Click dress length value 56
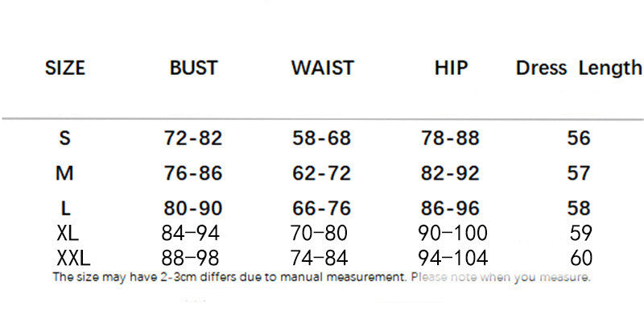This screenshot has height=311, width=644. 579,138
